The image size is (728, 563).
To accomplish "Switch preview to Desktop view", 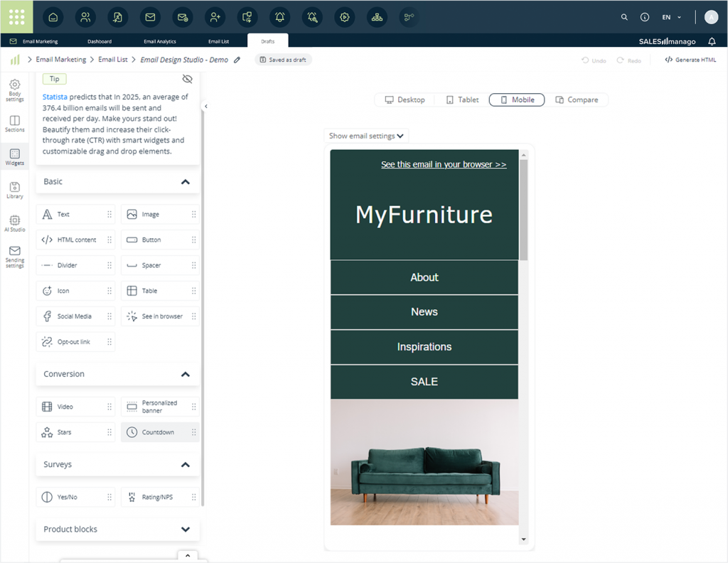I will pyautogui.click(x=405, y=100).
